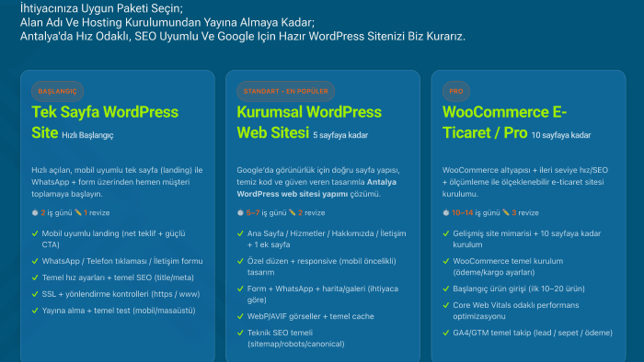Click checkmark next to Başlangıç ürün girişi
The width and height of the screenshot is (644, 362).
445,289
